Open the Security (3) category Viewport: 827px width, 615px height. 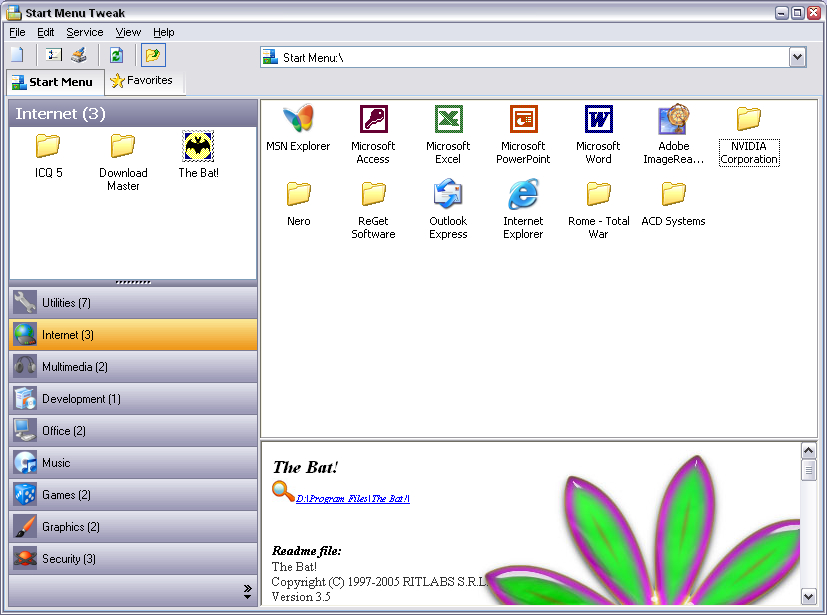click(x=133, y=559)
